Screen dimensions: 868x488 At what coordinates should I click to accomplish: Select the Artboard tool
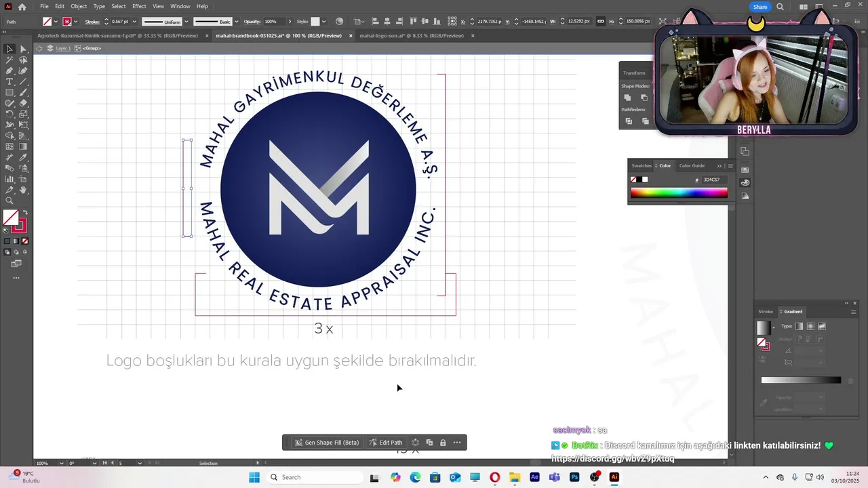point(23,179)
